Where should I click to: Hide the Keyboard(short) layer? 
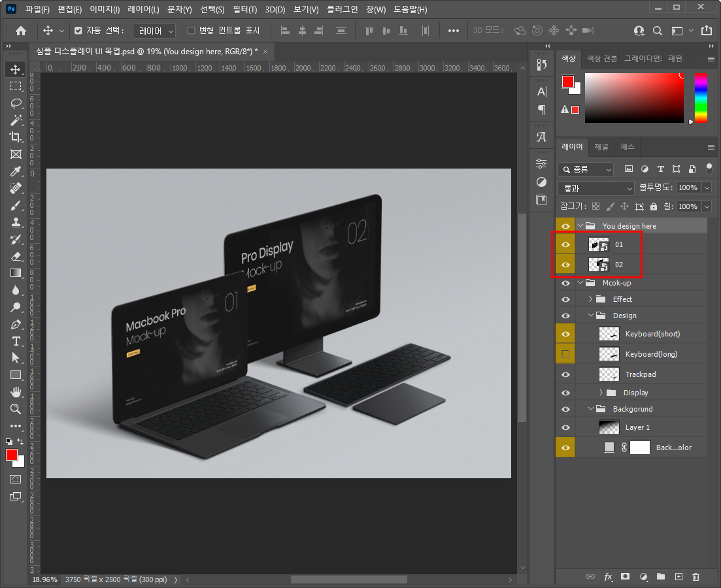565,335
